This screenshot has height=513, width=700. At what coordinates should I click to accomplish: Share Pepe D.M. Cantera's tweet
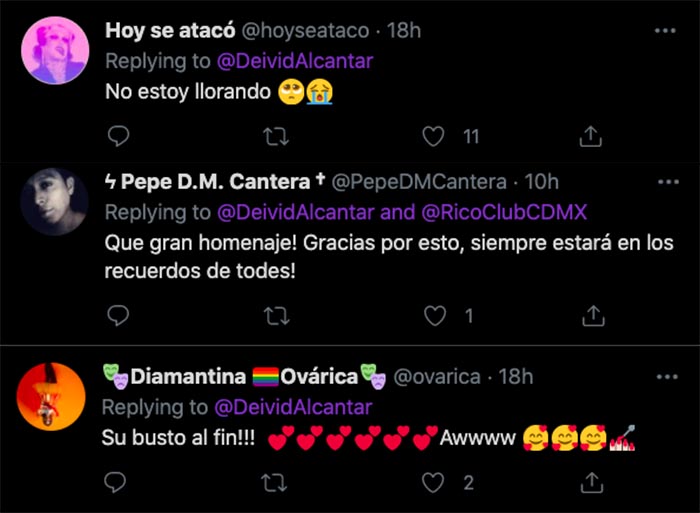coord(591,316)
